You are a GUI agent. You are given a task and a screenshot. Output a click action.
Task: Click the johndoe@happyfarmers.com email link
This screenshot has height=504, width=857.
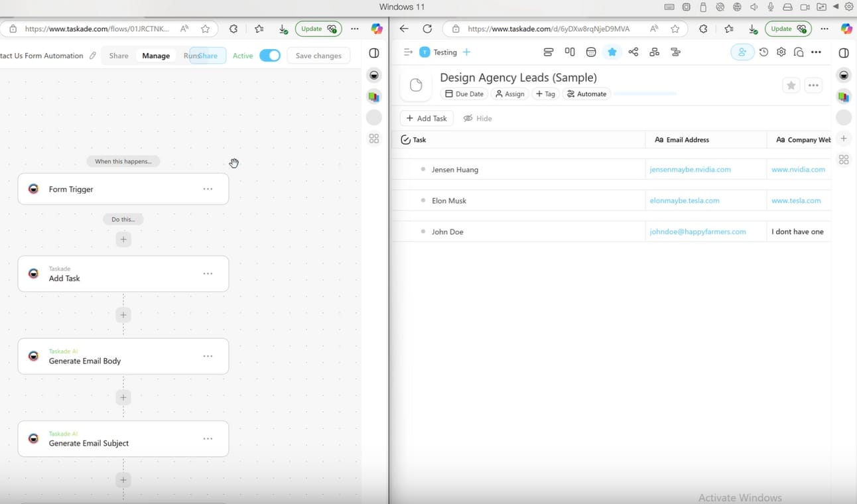click(x=698, y=231)
